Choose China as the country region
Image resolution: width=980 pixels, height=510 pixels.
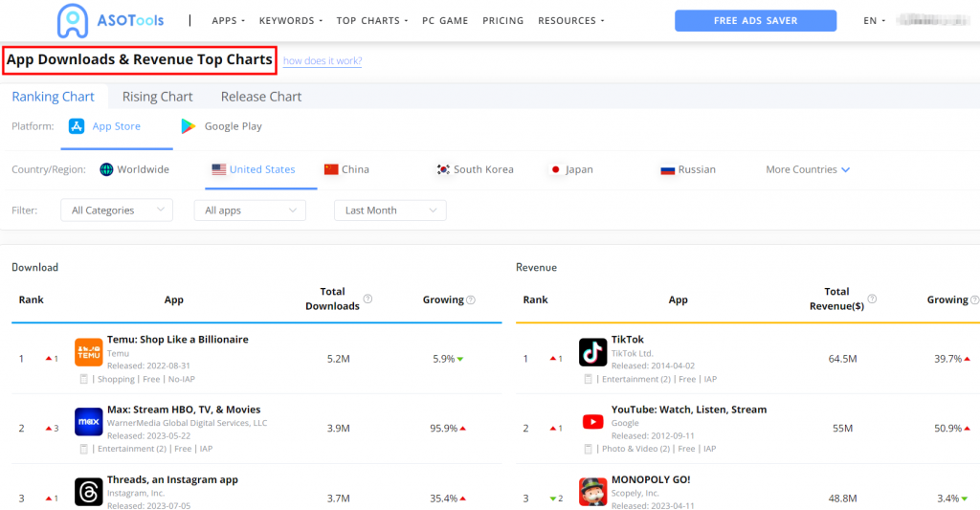click(x=346, y=169)
